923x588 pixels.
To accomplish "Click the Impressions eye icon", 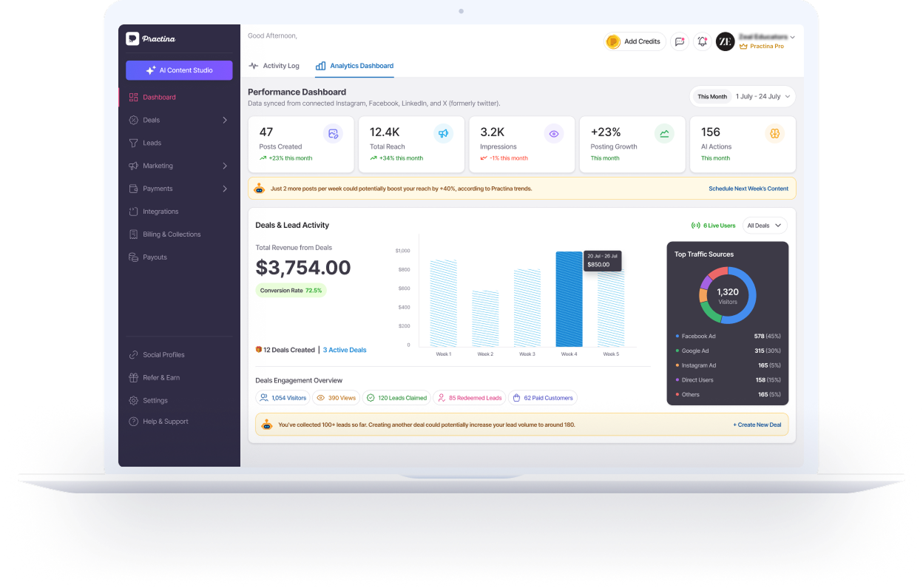I will point(553,134).
